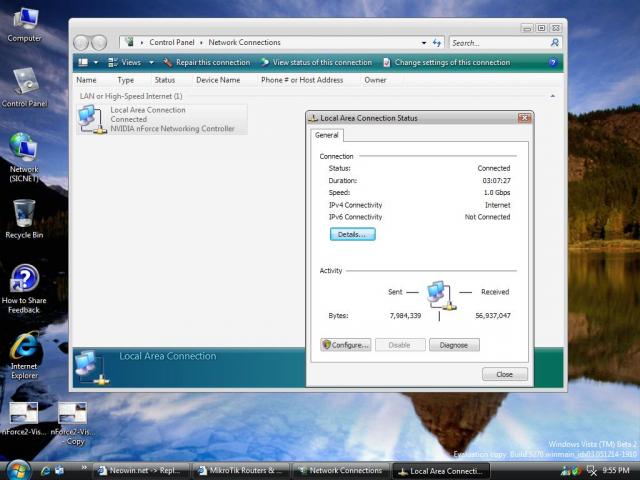Image resolution: width=640 pixels, height=480 pixels.
Task: Open the Computer desktop icon
Action: click(25, 25)
